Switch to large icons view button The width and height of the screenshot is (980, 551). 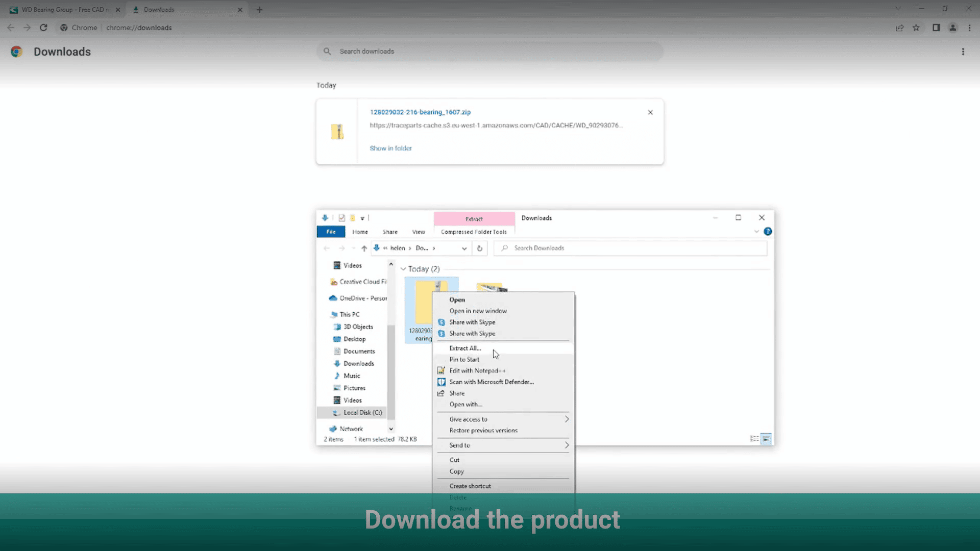point(766,439)
